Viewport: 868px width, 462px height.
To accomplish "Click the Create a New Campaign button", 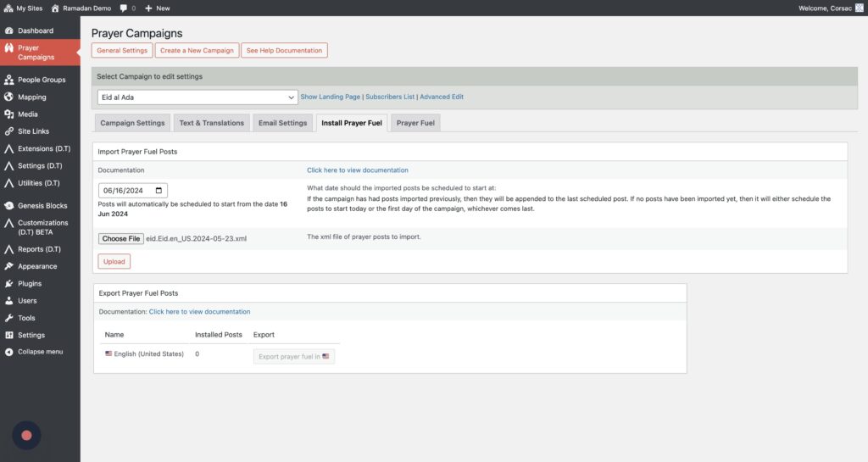I will (x=197, y=51).
